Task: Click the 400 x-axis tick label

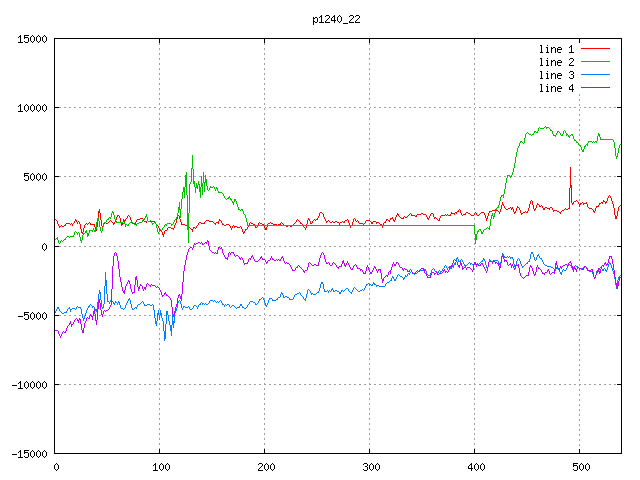Action: pyautogui.click(x=474, y=466)
